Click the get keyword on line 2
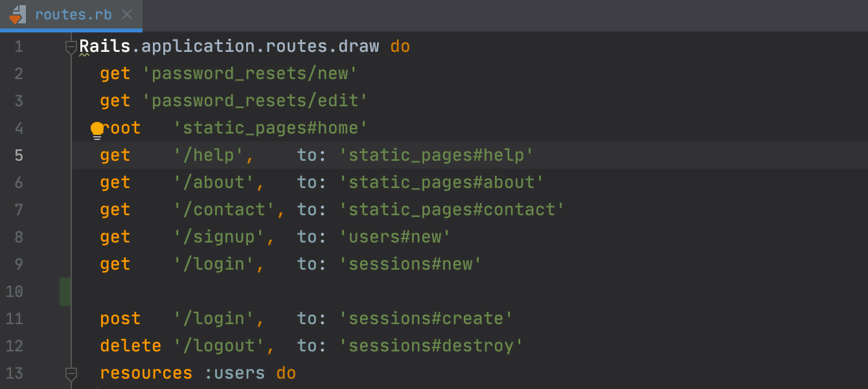 [115, 74]
